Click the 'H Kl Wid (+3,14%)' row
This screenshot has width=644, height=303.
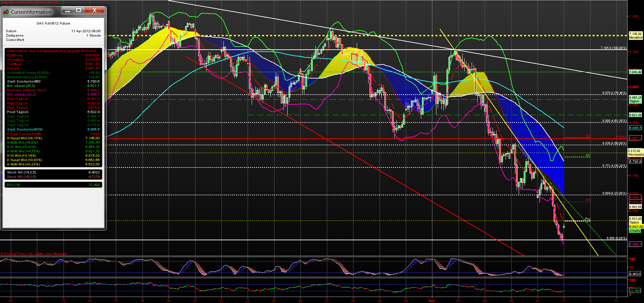(53, 156)
